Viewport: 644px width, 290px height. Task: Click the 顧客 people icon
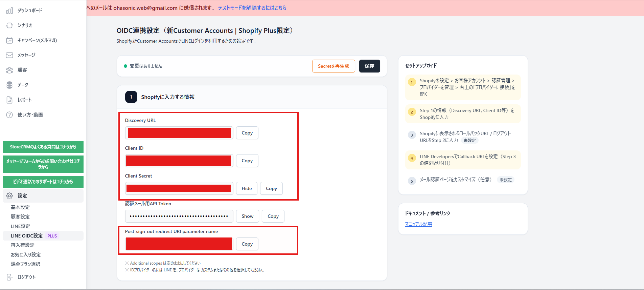tap(9, 70)
